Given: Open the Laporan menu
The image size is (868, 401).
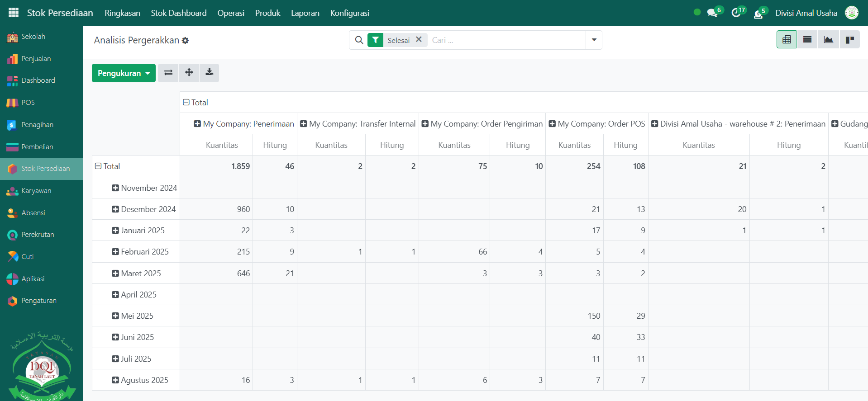Looking at the screenshot, I should (305, 13).
